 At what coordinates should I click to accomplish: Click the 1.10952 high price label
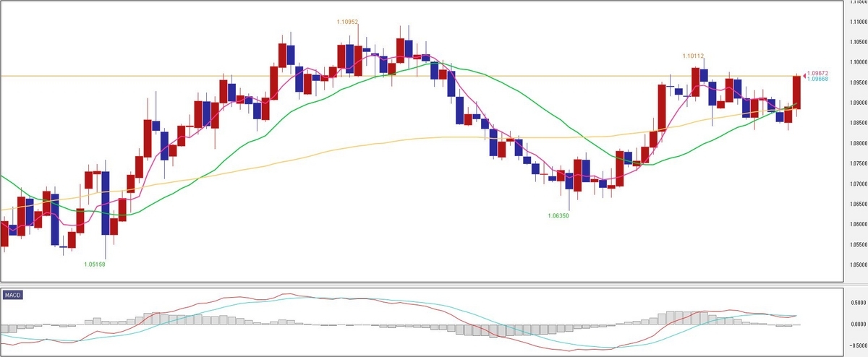tap(347, 22)
